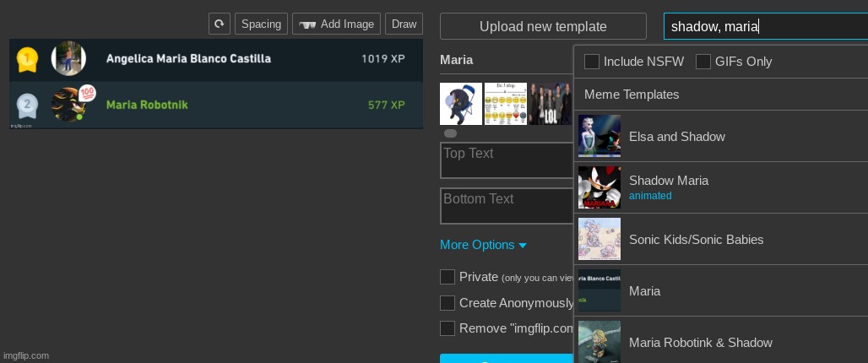Click the Angelica Maria Blanco Castilla name
868x363 pixels.
click(x=188, y=58)
